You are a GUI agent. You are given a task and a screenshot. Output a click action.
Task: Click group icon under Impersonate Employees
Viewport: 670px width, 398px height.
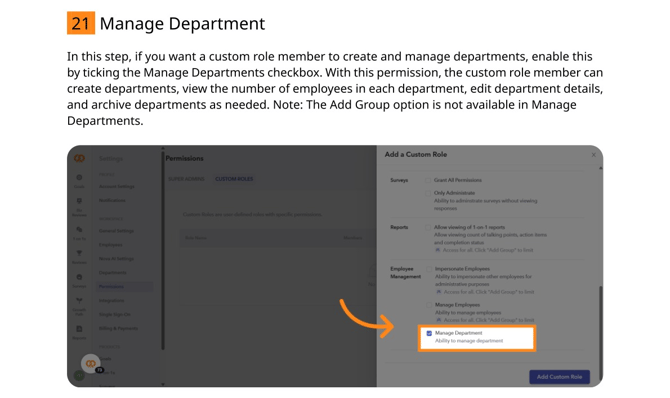tap(438, 292)
